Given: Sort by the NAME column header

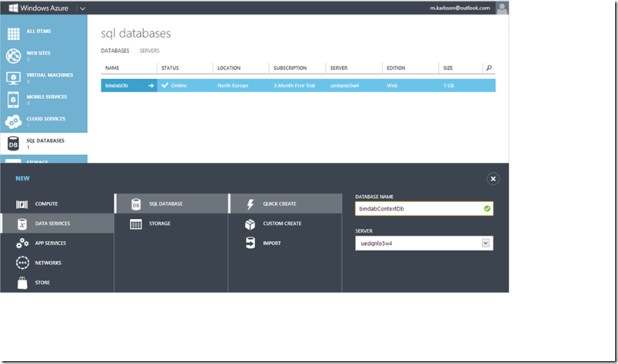Looking at the screenshot, I should (112, 68).
